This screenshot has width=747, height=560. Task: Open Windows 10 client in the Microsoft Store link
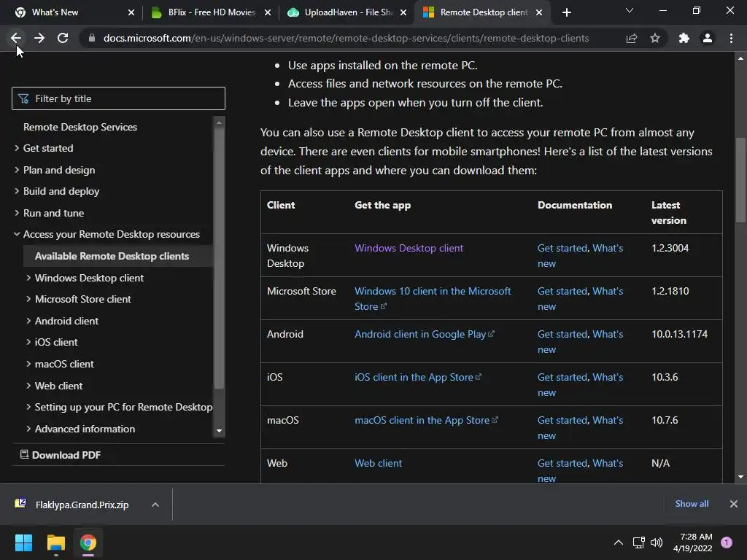(x=433, y=298)
